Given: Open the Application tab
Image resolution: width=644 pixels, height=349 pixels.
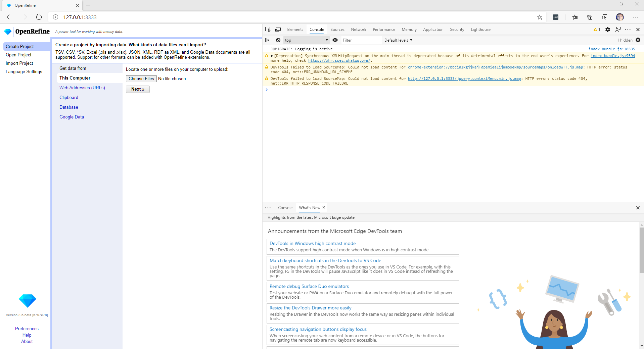Looking at the screenshot, I should [x=433, y=30].
